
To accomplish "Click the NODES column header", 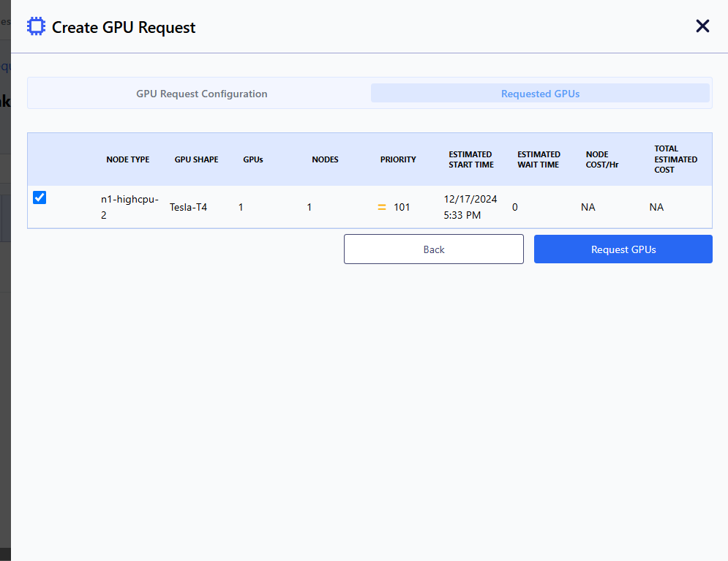I will click(x=325, y=159).
